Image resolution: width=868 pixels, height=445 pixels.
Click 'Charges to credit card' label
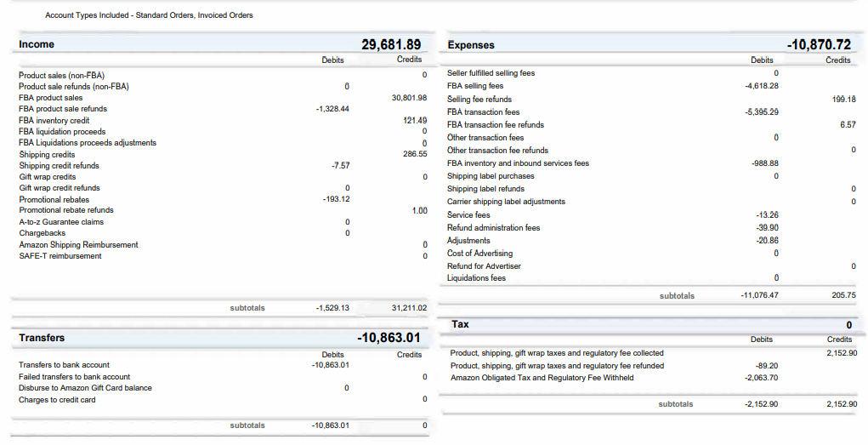tap(57, 400)
